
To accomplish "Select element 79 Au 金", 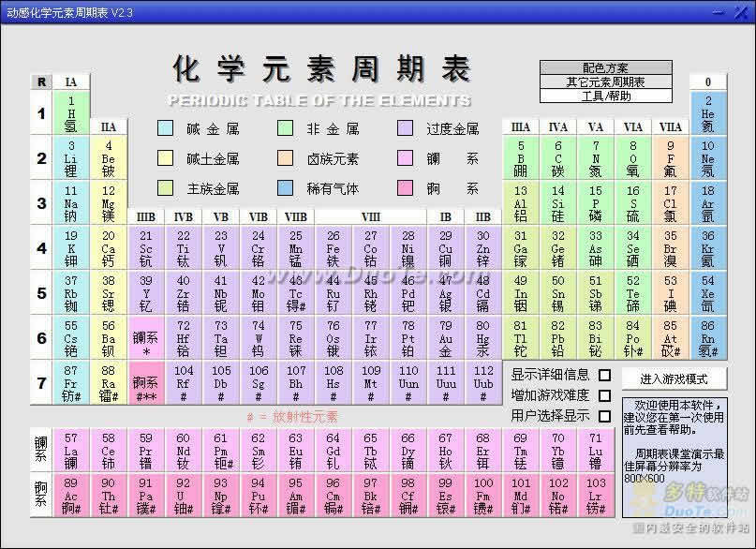I will tap(446, 338).
